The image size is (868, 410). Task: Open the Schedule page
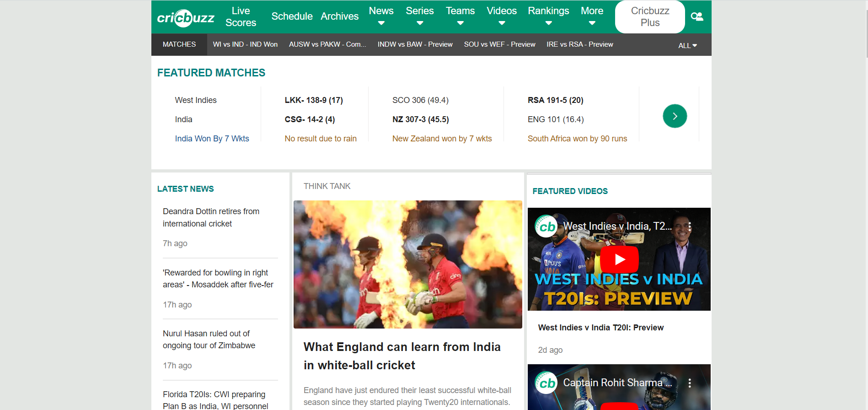pyautogui.click(x=292, y=16)
